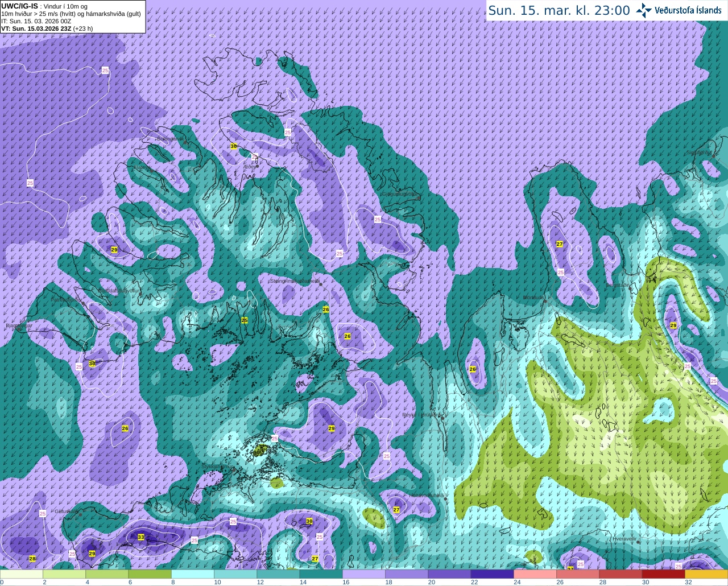Click the yellow gust marker 29 near Flateyri
Viewport: 728px width, 586px height.
pyautogui.click(x=114, y=250)
